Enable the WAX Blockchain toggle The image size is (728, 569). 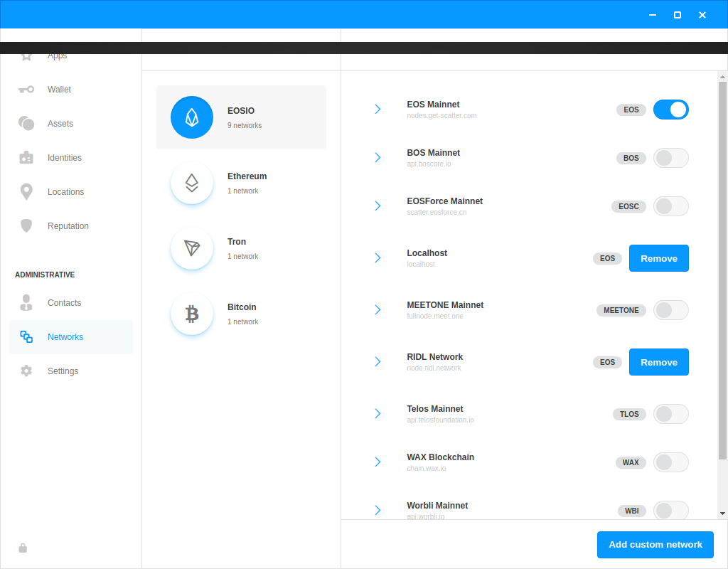[x=671, y=462]
